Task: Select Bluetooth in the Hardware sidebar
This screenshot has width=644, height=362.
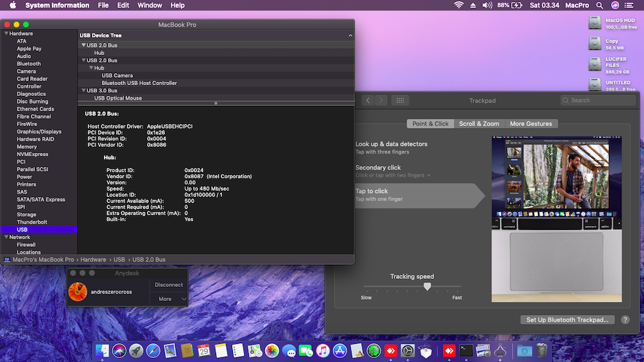Action: [x=29, y=64]
